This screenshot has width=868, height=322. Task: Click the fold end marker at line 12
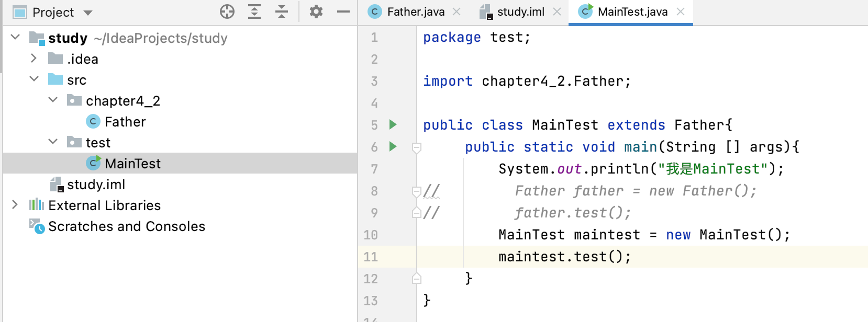[417, 278]
